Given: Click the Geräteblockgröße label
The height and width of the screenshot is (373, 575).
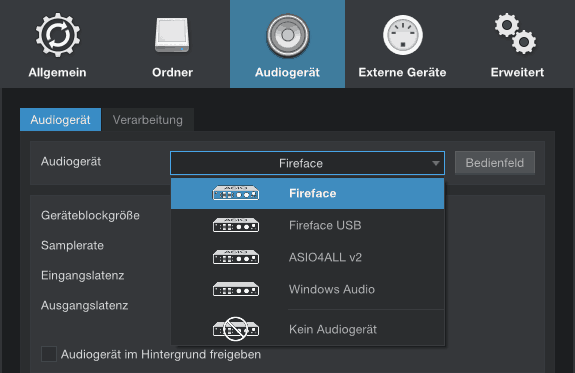Looking at the screenshot, I should (90, 215).
